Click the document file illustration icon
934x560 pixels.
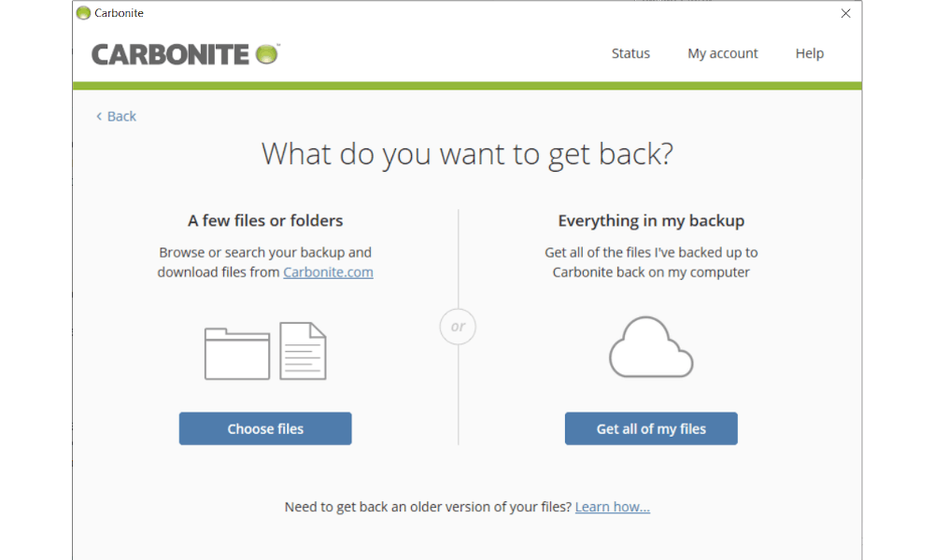click(303, 351)
